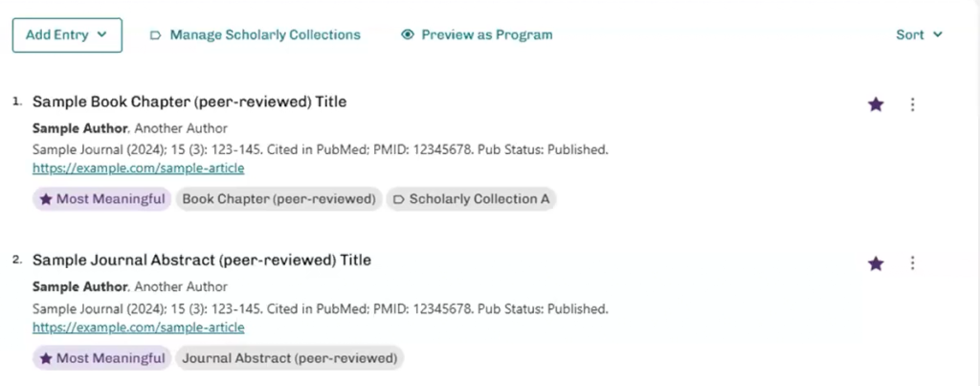The image size is (980, 386).
Task: Open the Add Entry dropdown
Action: (x=67, y=34)
